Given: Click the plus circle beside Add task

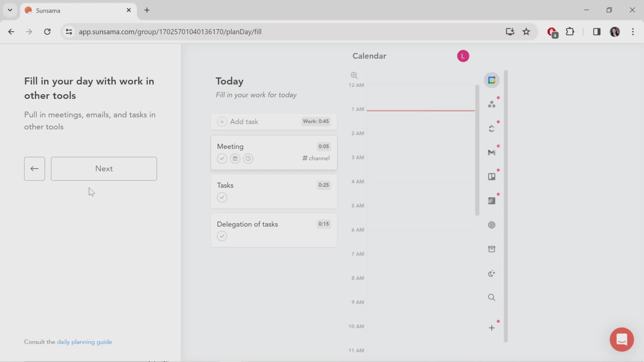Looking at the screenshot, I should pyautogui.click(x=222, y=122).
